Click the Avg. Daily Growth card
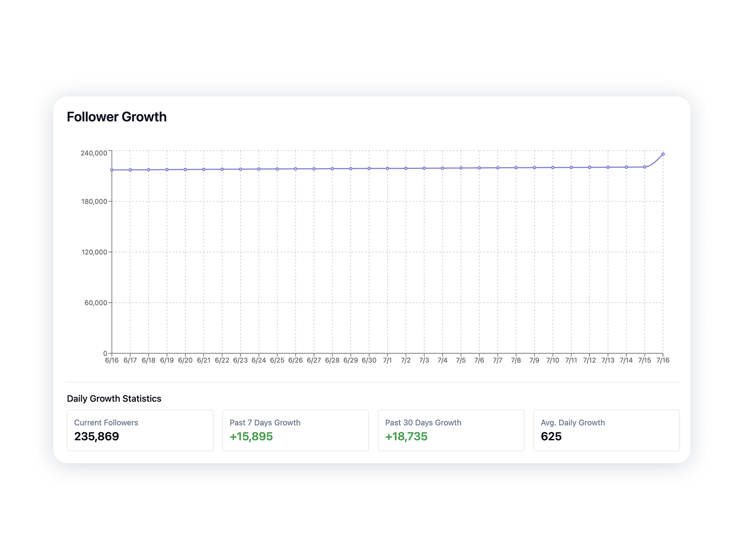This screenshot has width=744, height=560. coord(606,430)
